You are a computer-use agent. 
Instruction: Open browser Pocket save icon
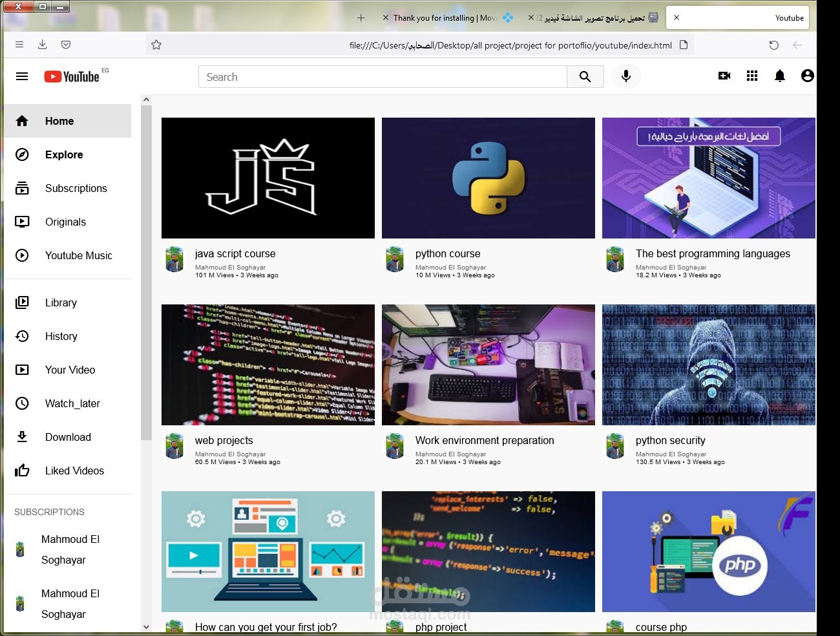tap(66, 45)
